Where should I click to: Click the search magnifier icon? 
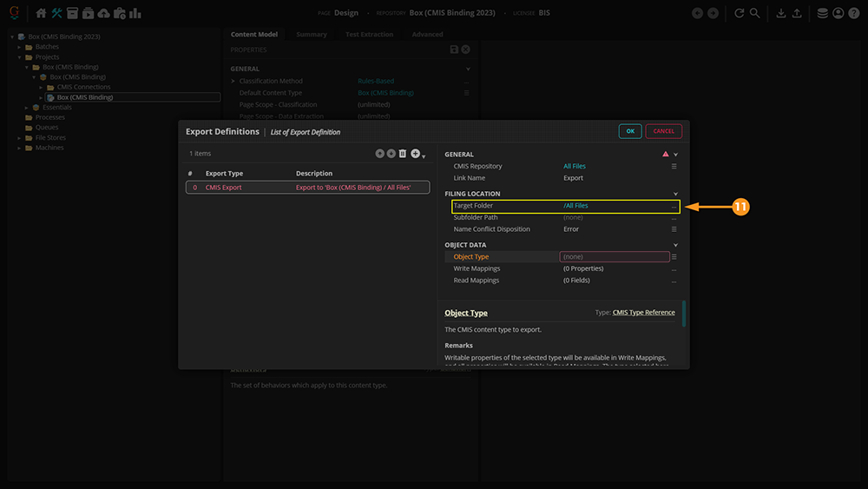pos(755,13)
